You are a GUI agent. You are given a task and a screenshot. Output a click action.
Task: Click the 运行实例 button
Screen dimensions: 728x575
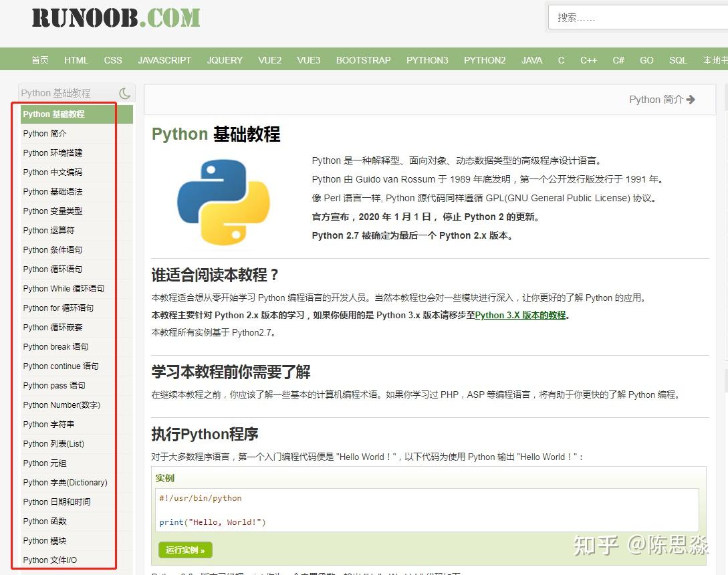185,550
